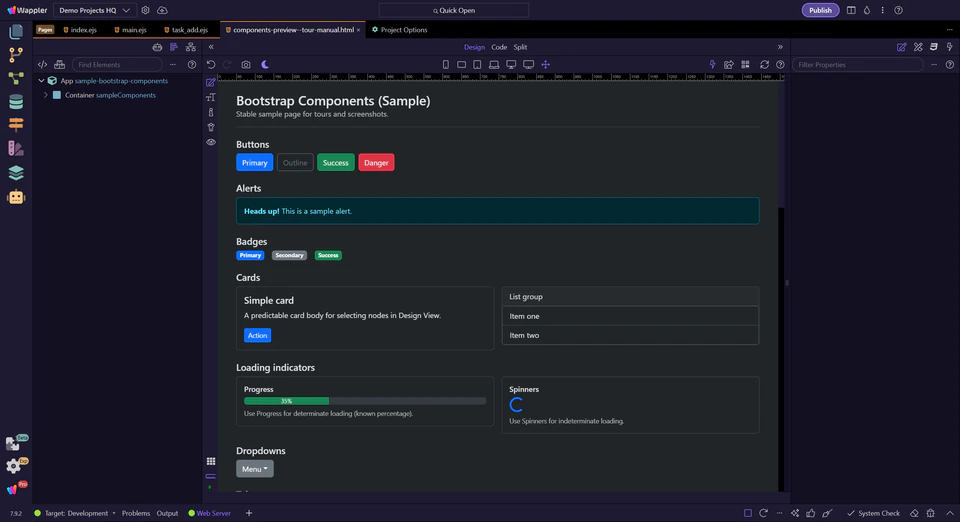Screen dimensions: 960x522
Task: Collapse the App sample-bootstrap-components node
Action: pos(41,81)
